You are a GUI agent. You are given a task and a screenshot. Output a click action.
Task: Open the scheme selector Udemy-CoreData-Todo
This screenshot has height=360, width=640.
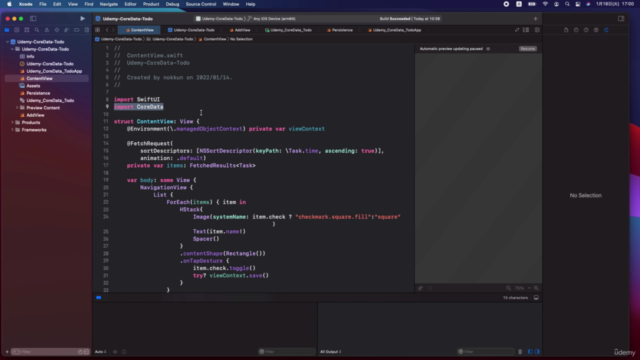[x=219, y=19]
